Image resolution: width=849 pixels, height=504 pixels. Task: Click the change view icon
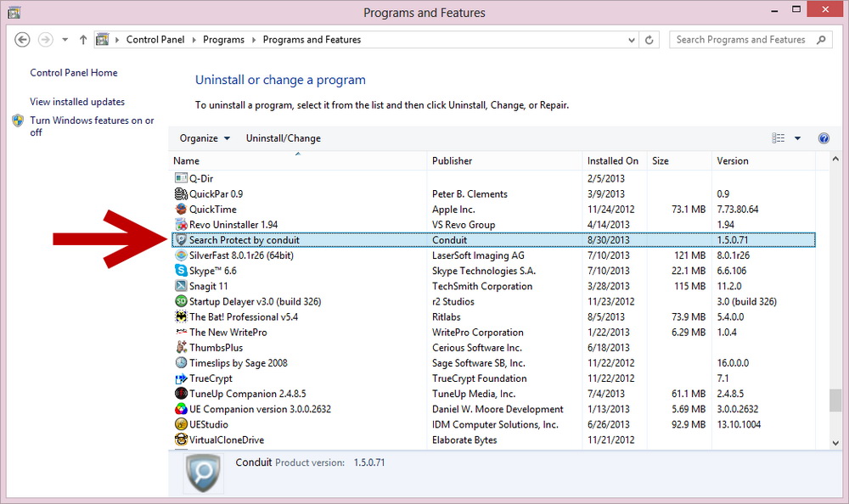[x=778, y=138]
